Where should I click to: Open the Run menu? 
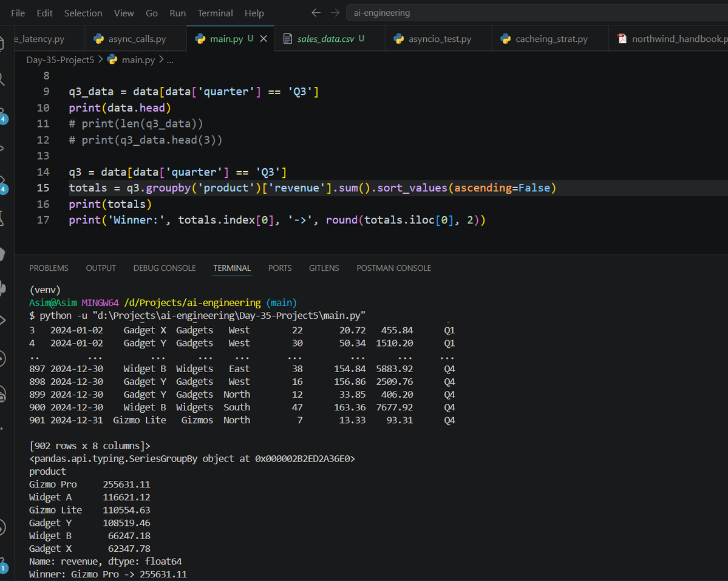pos(178,13)
